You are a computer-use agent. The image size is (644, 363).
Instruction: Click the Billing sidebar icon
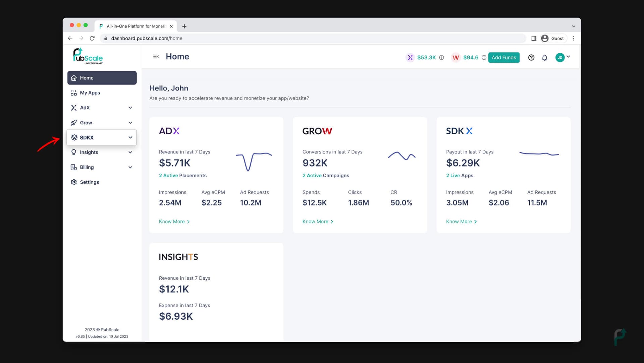pyautogui.click(x=73, y=167)
